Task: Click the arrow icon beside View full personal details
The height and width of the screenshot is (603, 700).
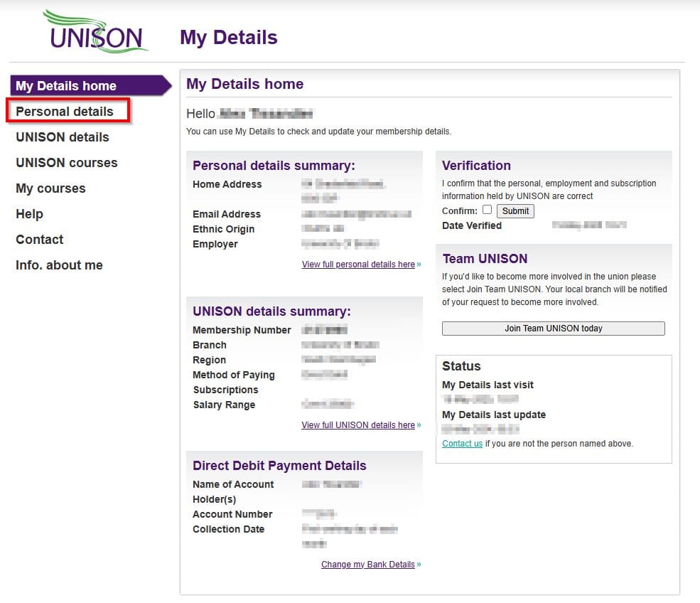Action: 419,265
